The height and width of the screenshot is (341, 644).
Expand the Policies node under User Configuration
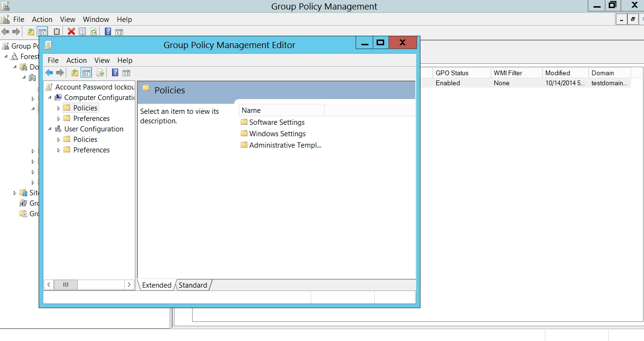coord(59,140)
